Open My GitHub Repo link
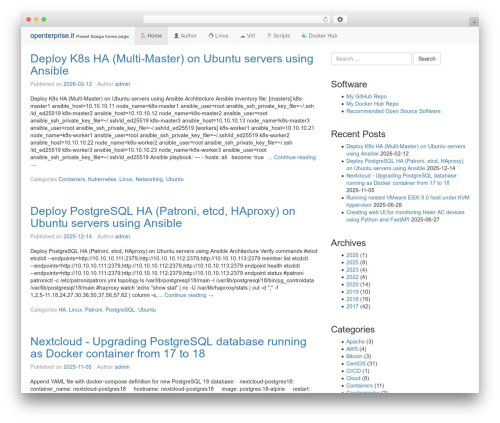The height and width of the screenshot is (423, 500). [x=366, y=96]
